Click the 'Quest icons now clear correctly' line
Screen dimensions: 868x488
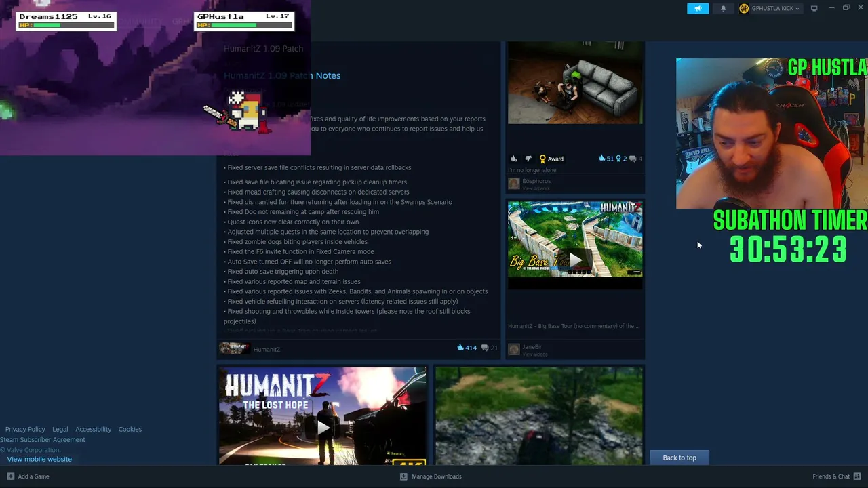pos(292,222)
